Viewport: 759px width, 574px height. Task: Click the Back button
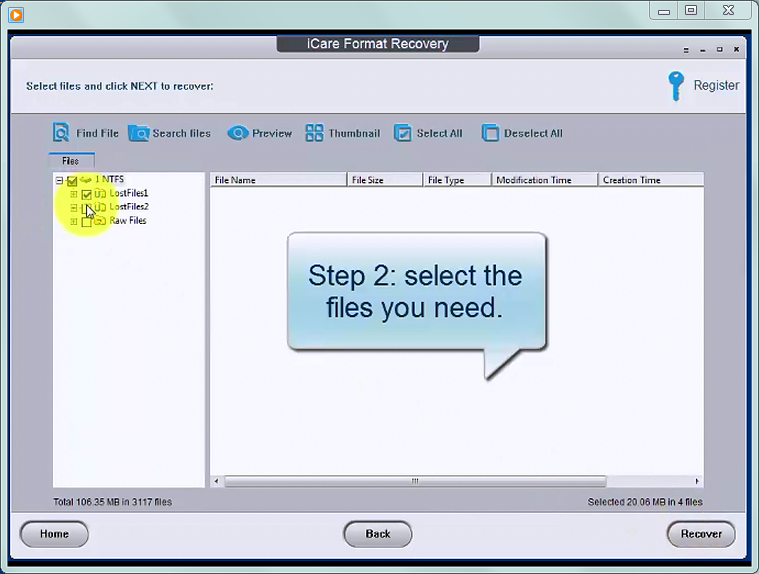pyautogui.click(x=378, y=534)
